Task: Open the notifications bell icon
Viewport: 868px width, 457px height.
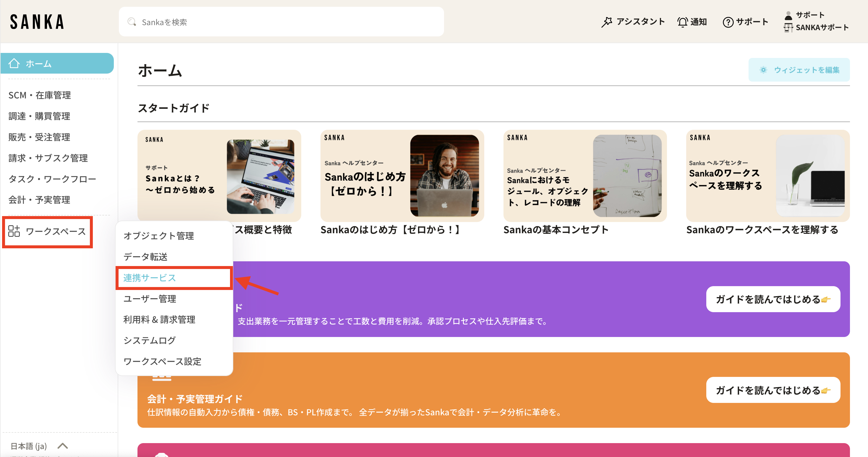Action: [x=682, y=22]
